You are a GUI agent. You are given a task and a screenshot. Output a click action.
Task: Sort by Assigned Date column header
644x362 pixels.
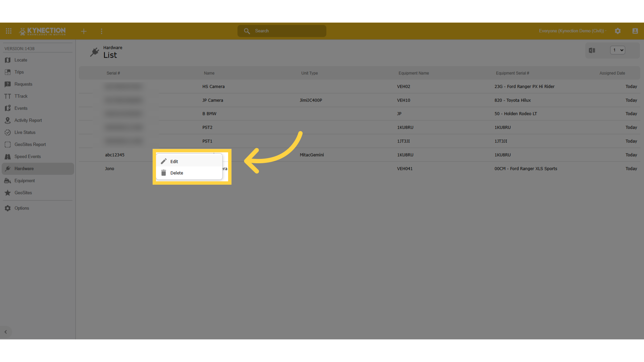(x=612, y=73)
